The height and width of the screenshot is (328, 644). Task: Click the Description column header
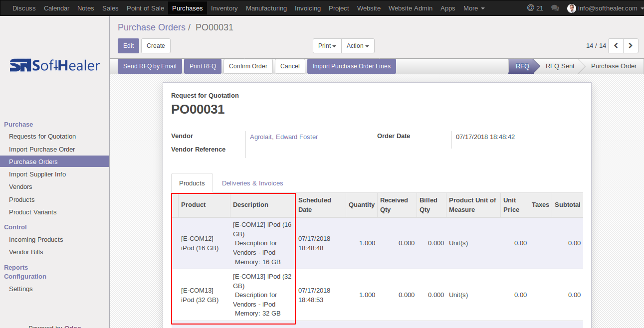click(263, 205)
